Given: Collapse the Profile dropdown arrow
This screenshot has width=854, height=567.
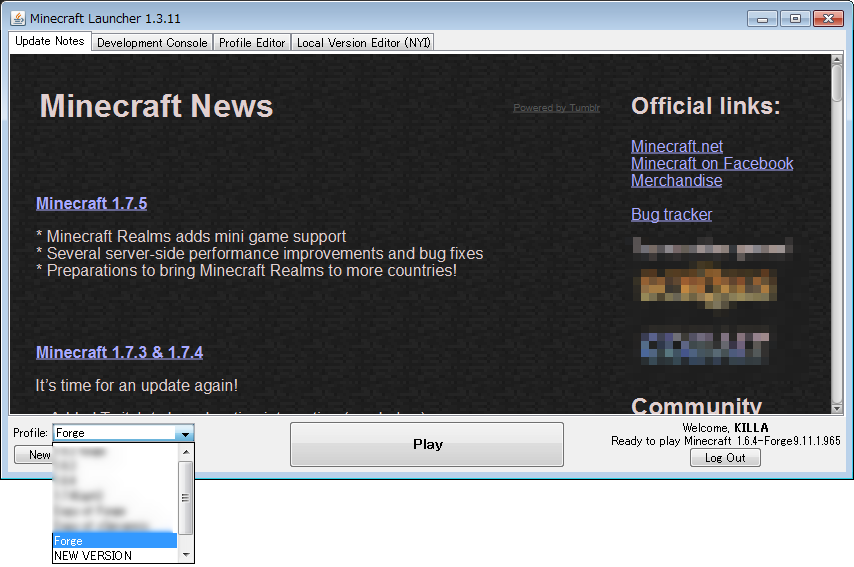Looking at the screenshot, I should [184, 433].
